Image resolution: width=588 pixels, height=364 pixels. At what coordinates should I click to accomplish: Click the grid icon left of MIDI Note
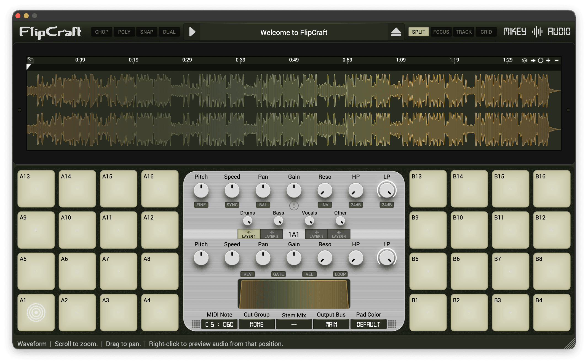point(196,324)
